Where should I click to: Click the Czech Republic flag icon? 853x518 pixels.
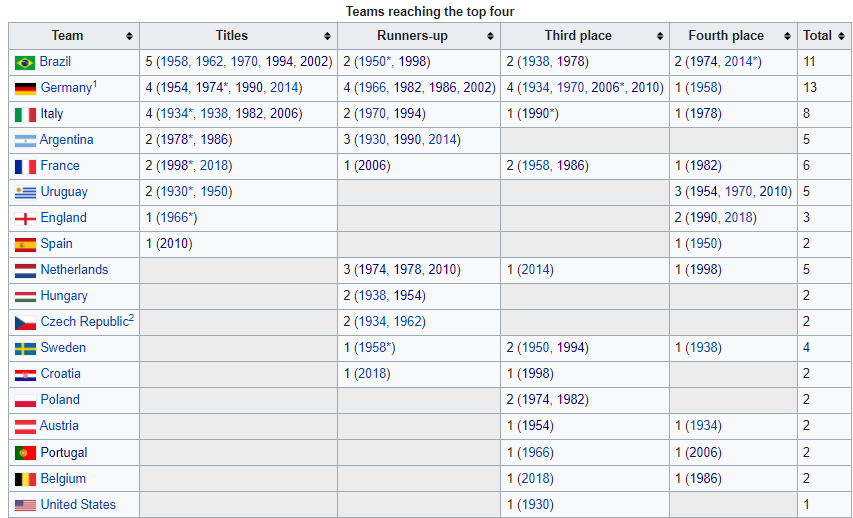(25, 322)
